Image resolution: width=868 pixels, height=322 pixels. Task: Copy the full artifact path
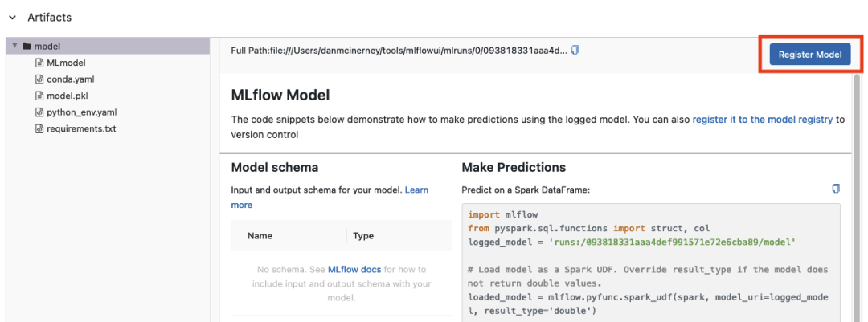tap(575, 51)
